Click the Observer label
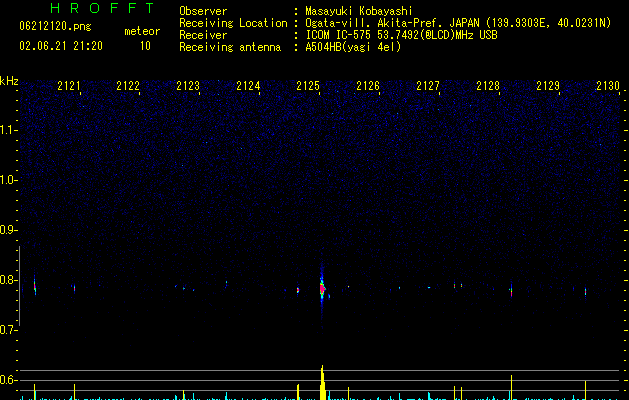Image resolution: width=629 pixels, height=400 pixels. [x=203, y=11]
